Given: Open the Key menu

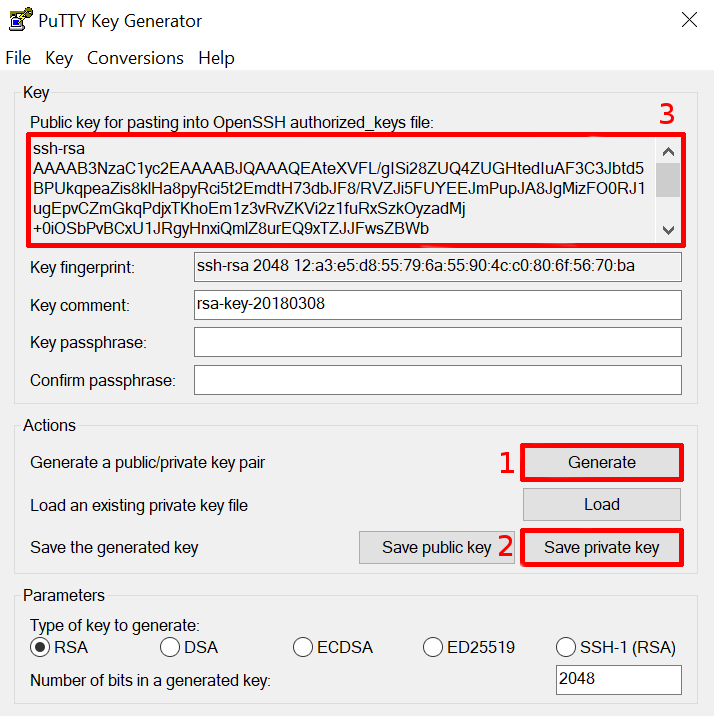Looking at the screenshot, I should [x=59, y=58].
